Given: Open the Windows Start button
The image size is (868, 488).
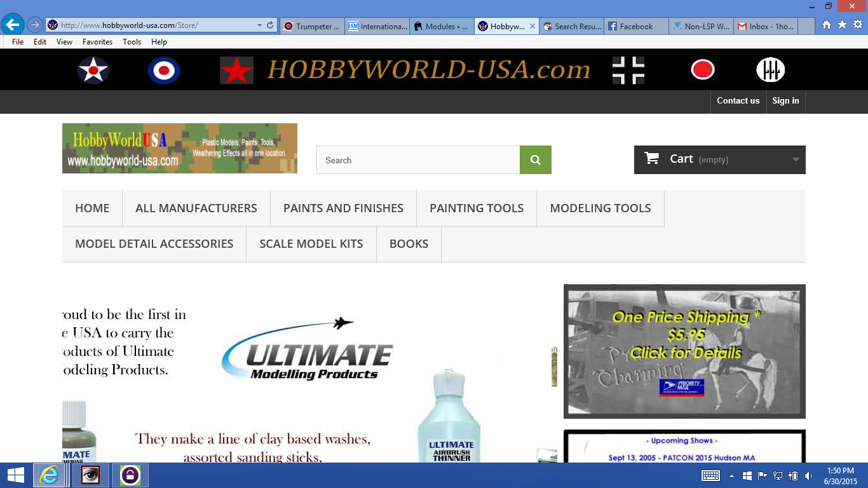Looking at the screenshot, I should pos(15,475).
